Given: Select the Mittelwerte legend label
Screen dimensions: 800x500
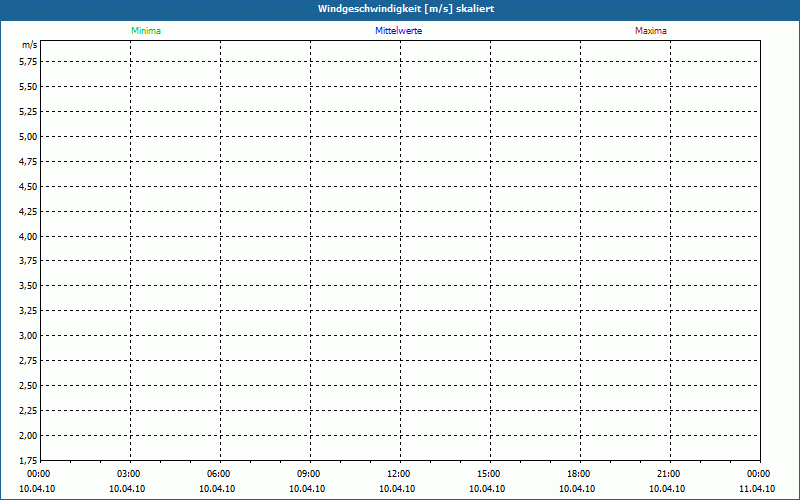Looking at the screenshot, I should [x=398, y=31].
